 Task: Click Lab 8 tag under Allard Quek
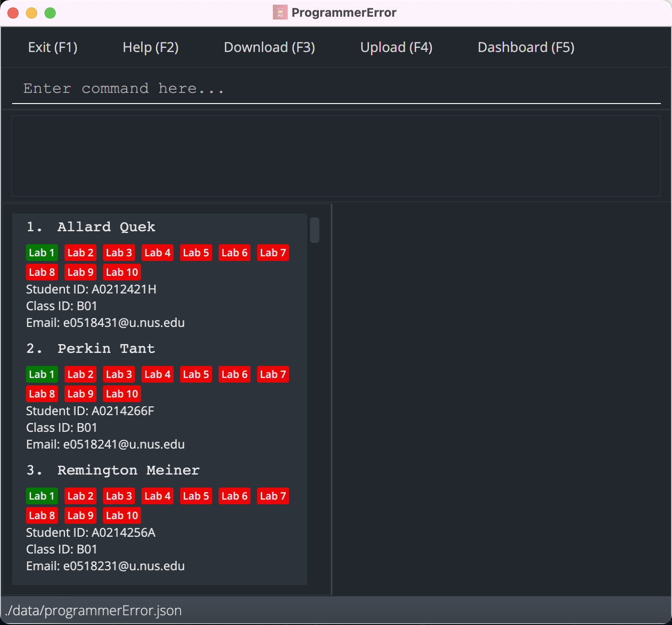click(42, 272)
